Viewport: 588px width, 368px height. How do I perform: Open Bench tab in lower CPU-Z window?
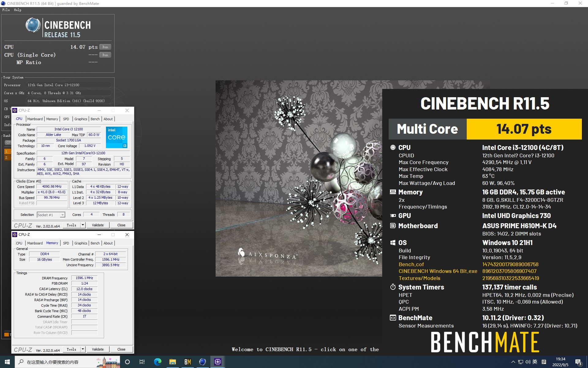[95, 243]
